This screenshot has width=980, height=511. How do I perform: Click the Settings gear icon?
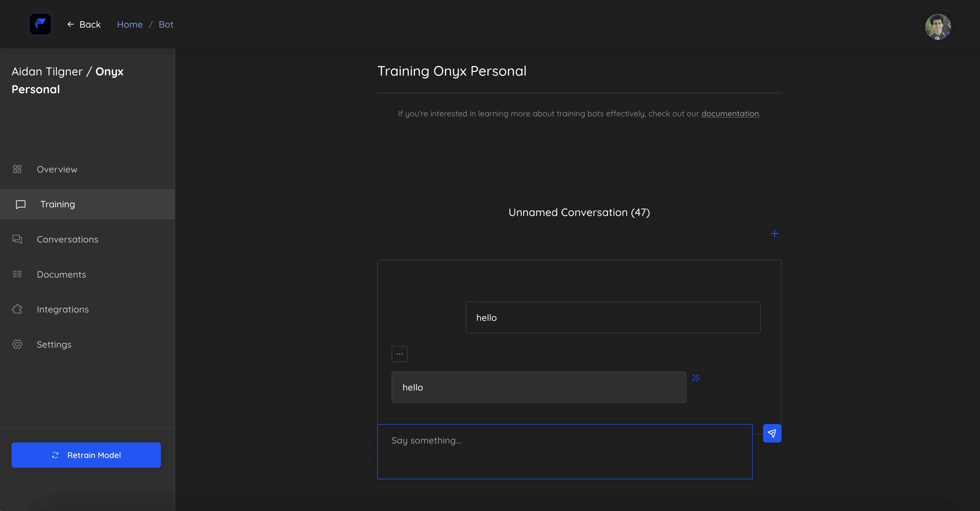[17, 344]
